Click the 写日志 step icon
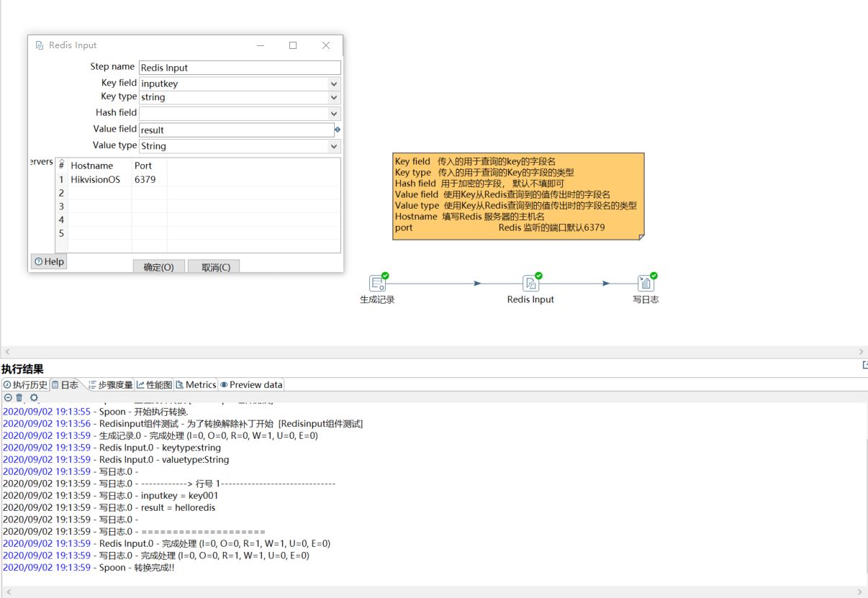This screenshot has height=598, width=868. coord(646,284)
